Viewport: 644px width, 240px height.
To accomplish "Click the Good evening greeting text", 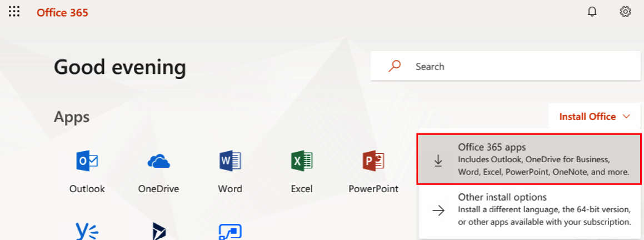I will pos(120,67).
